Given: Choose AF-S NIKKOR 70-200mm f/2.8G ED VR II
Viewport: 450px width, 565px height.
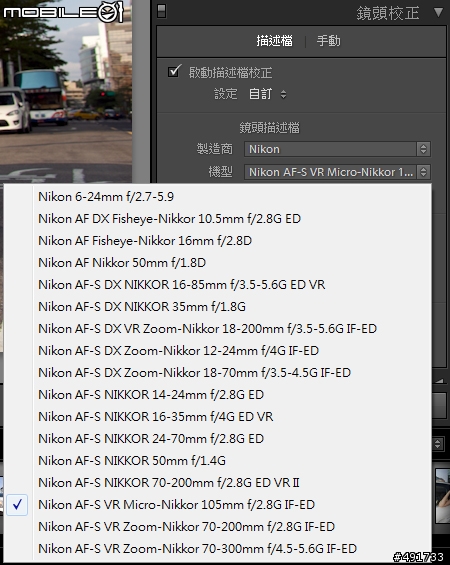Looking at the screenshot, I should [218, 482].
